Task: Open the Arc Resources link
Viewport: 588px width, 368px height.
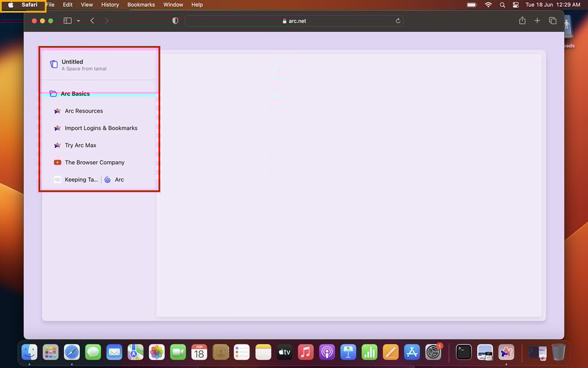Action: tap(84, 111)
